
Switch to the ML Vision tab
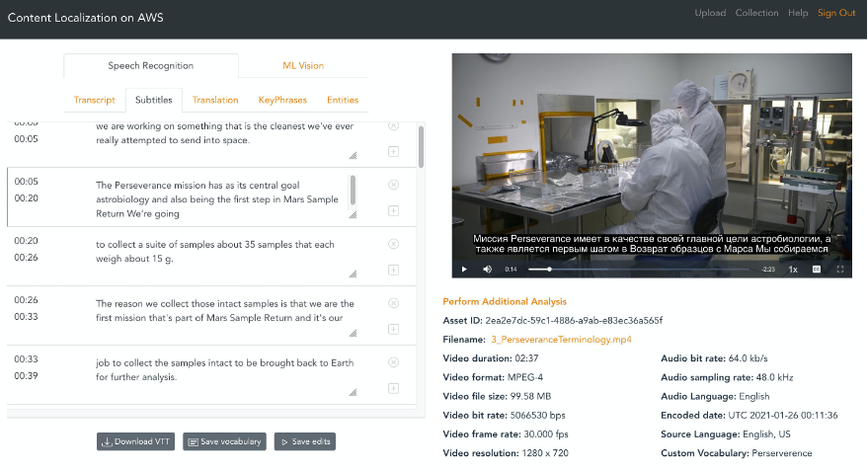tap(303, 66)
